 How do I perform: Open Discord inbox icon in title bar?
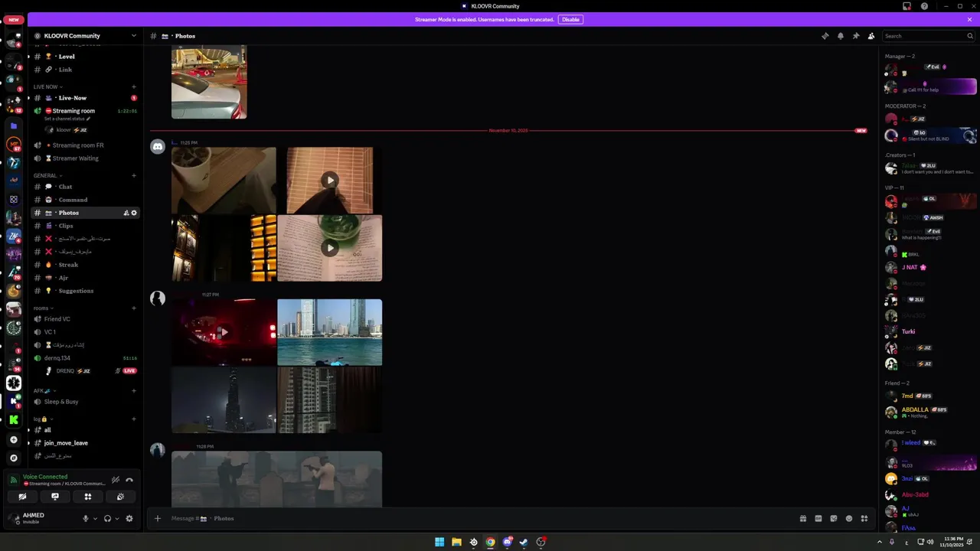pyautogui.click(x=906, y=6)
